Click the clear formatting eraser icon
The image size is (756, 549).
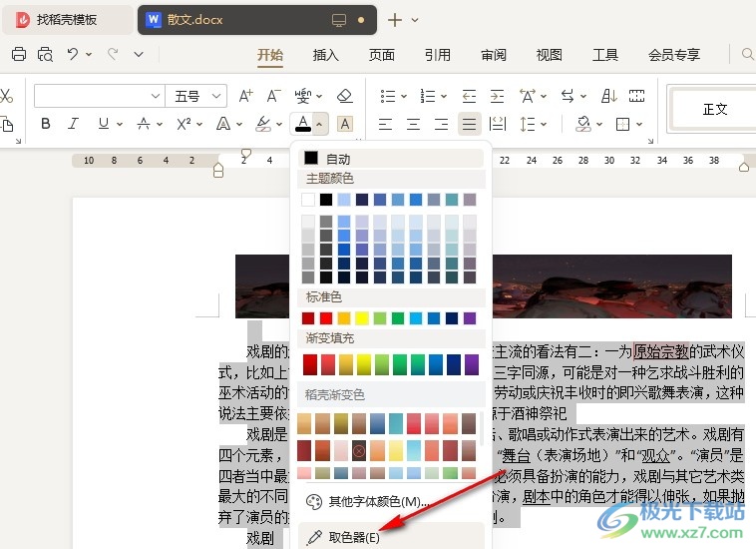click(344, 97)
